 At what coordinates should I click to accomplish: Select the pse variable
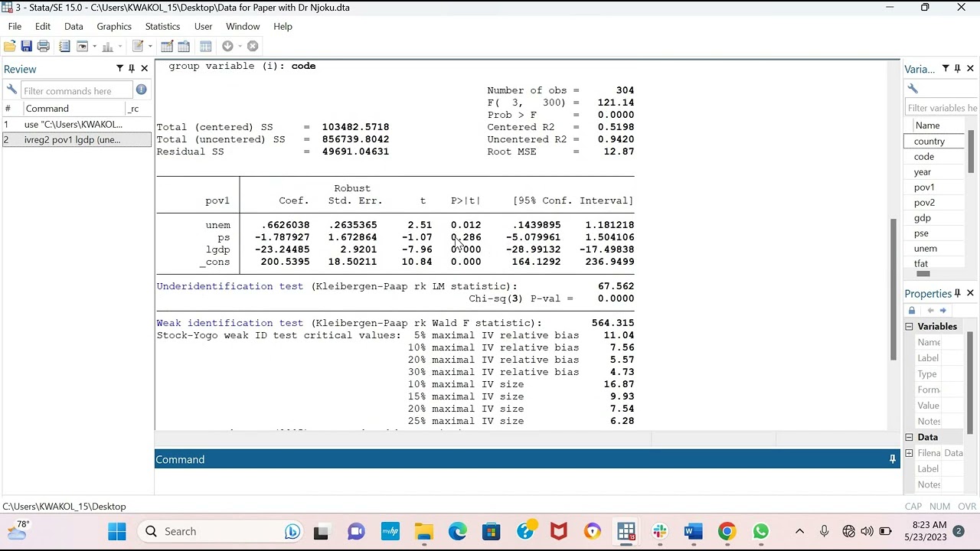tap(935, 233)
